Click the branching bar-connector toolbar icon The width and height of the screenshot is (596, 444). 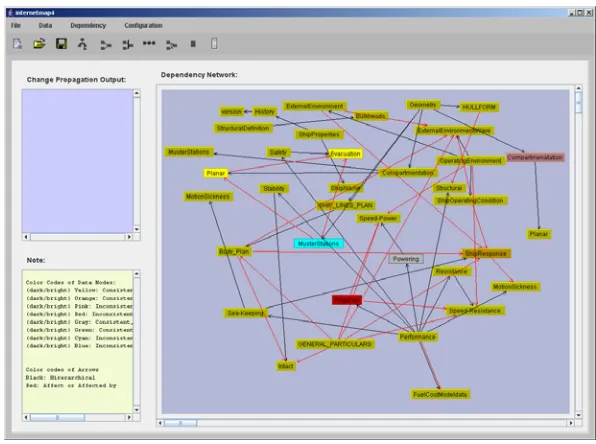pyautogui.click(x=127, y=45)
